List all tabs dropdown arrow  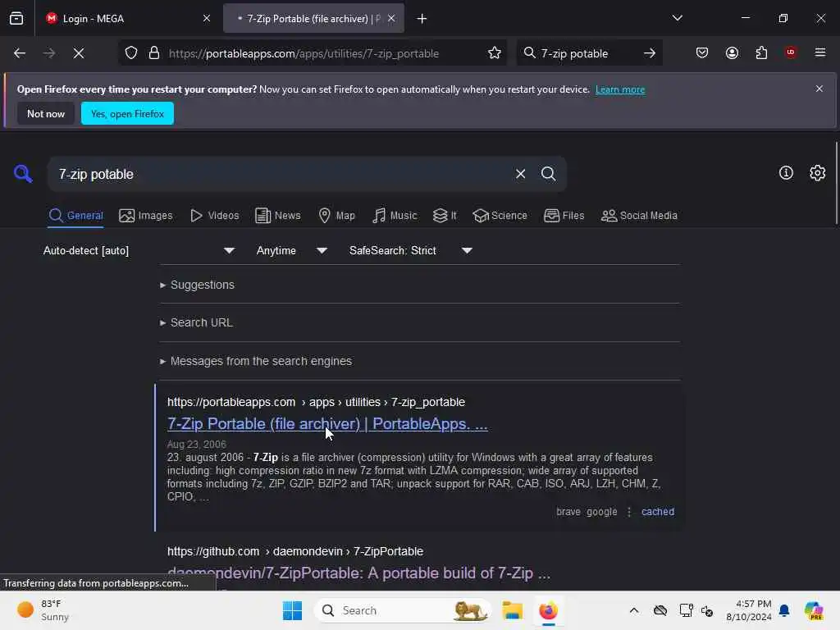[x=677, y=18]
